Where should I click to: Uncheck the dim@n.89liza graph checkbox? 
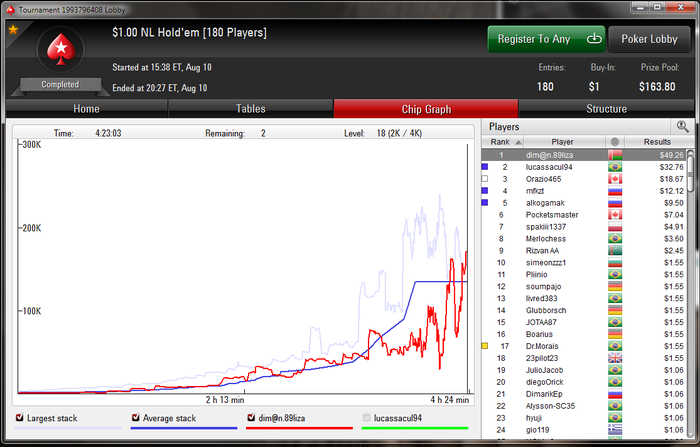click(x=251, y=418)
